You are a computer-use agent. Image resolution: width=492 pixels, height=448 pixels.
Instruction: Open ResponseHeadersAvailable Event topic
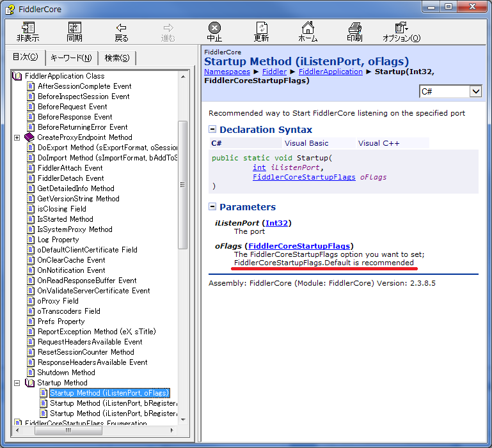click(x=93, y=362)
